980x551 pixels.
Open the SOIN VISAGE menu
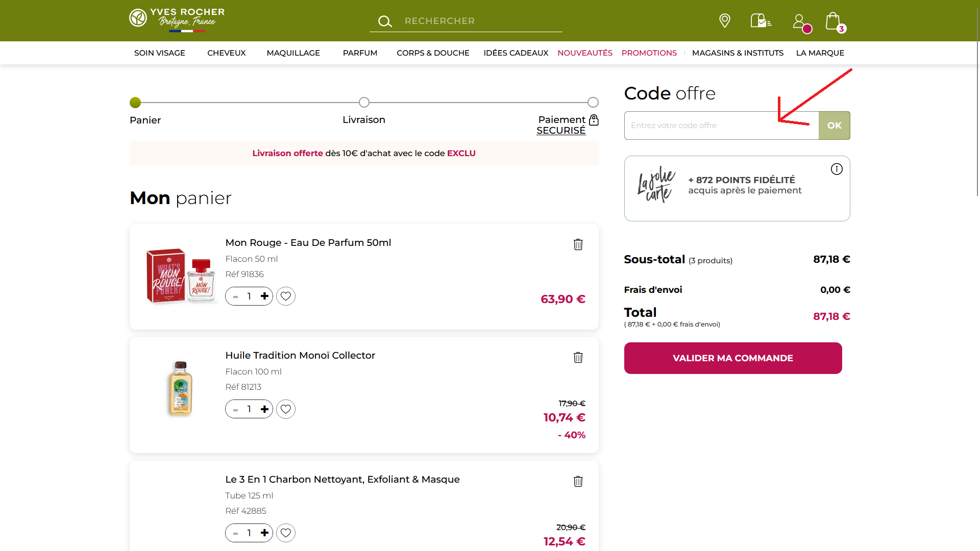[x=160, y=53]
